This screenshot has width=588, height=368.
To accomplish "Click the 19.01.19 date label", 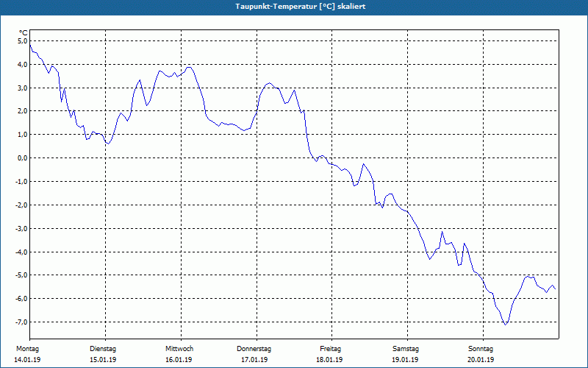I will pos(406,360).
